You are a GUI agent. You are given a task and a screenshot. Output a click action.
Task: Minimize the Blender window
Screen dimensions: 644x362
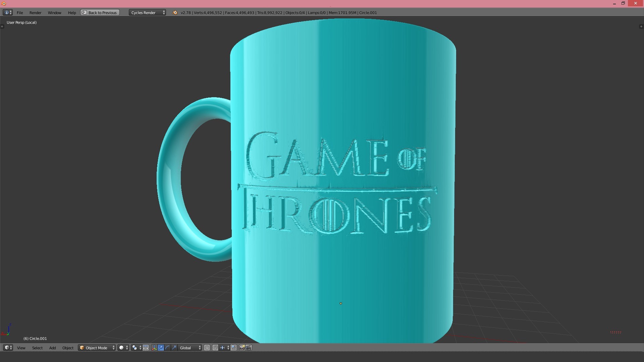coord(614,3)
